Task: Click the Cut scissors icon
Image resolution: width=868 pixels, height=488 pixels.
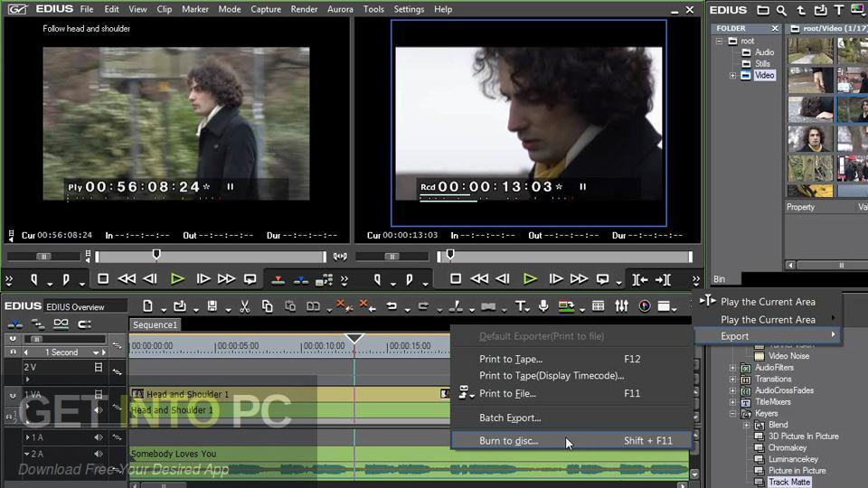Action: point(245,306)
